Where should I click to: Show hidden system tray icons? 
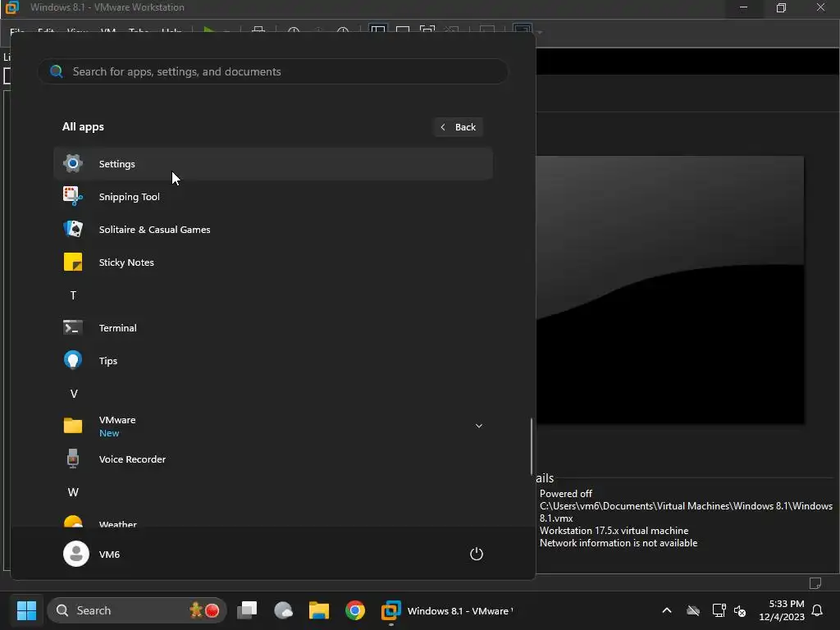tap(667, 610)
